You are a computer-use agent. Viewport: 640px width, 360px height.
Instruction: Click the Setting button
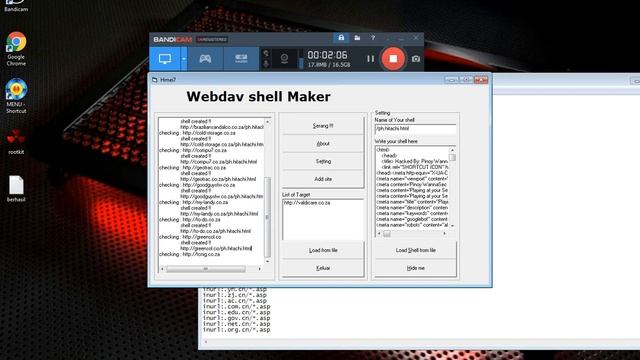coord(323,162)
